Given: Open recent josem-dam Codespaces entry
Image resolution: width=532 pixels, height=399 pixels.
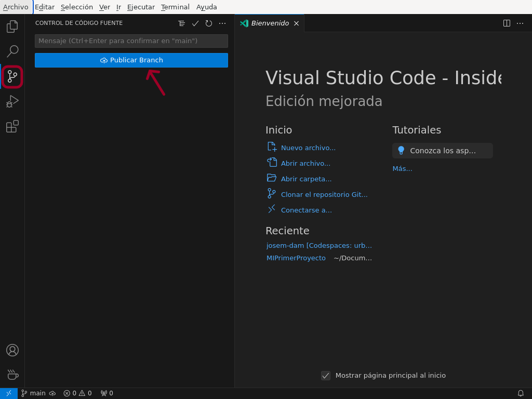Looking at the screenshot, I should click(319, 246).
